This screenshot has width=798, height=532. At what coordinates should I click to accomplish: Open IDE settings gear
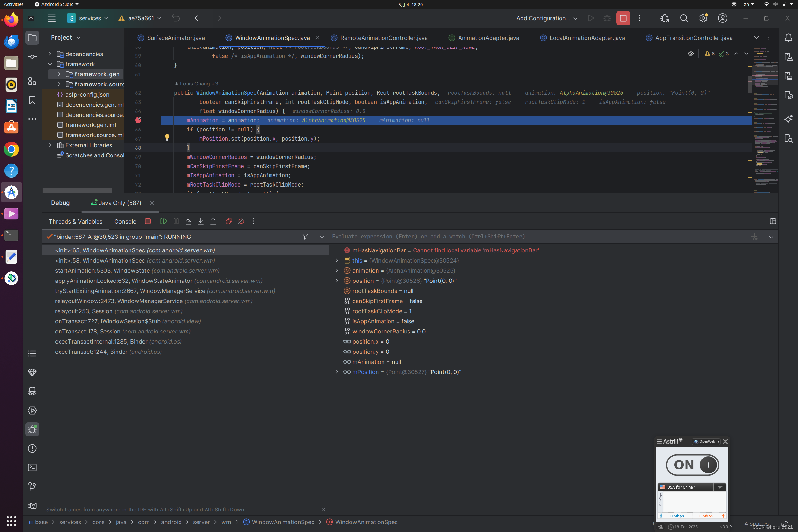click(x=703, y=18)
